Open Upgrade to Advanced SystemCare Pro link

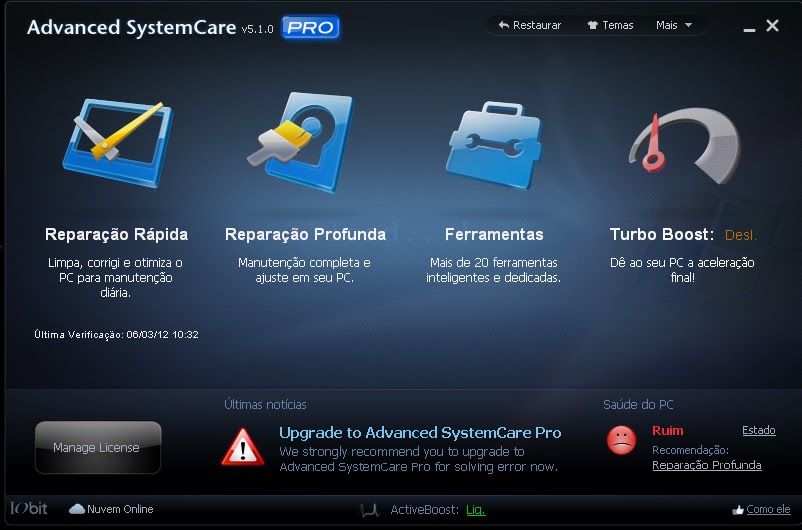[x=420, y=433]
